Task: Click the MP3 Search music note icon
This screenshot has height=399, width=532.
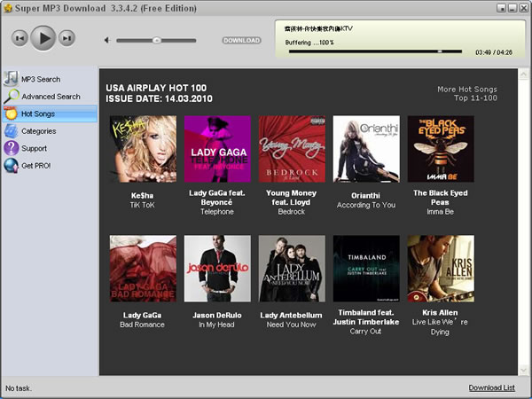Action: point(11,79)
